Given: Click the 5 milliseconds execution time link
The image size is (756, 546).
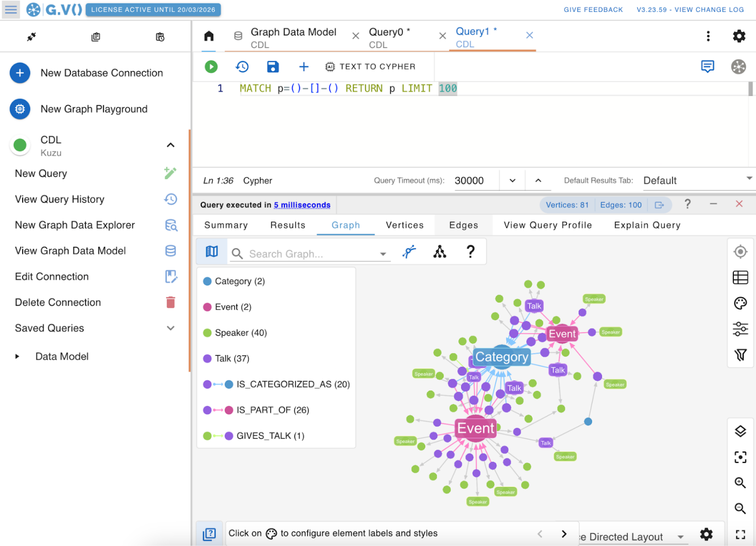Looking at the screenshot, I should [x=302, y=205].
